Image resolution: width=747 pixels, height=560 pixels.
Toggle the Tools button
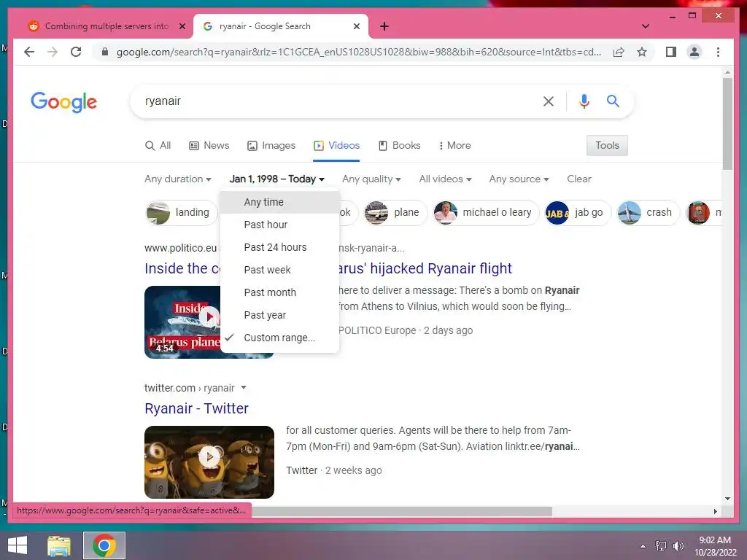tap(607, 145)
